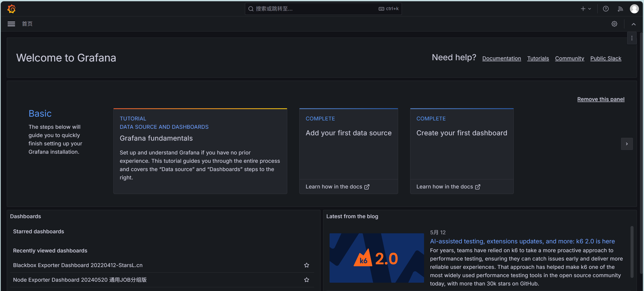Click the Welcome to Grafana heading
The image size is (644, 291).
click(66, 58)
